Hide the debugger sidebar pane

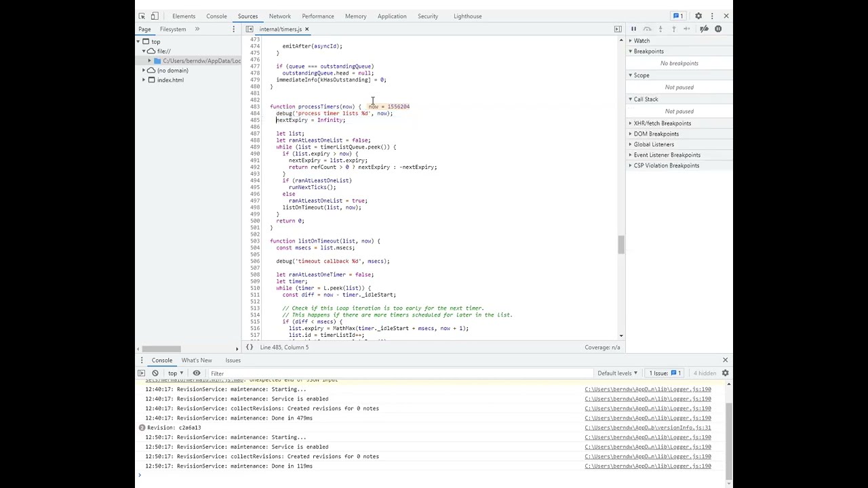pyautogui.click(x=618, y=29)
